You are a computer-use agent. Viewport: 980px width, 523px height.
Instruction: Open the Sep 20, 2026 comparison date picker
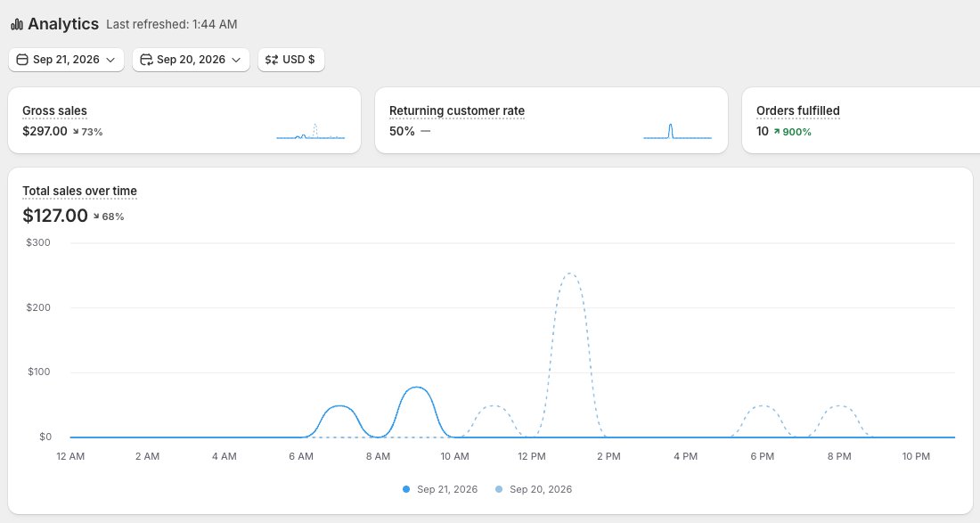(191, 60)
